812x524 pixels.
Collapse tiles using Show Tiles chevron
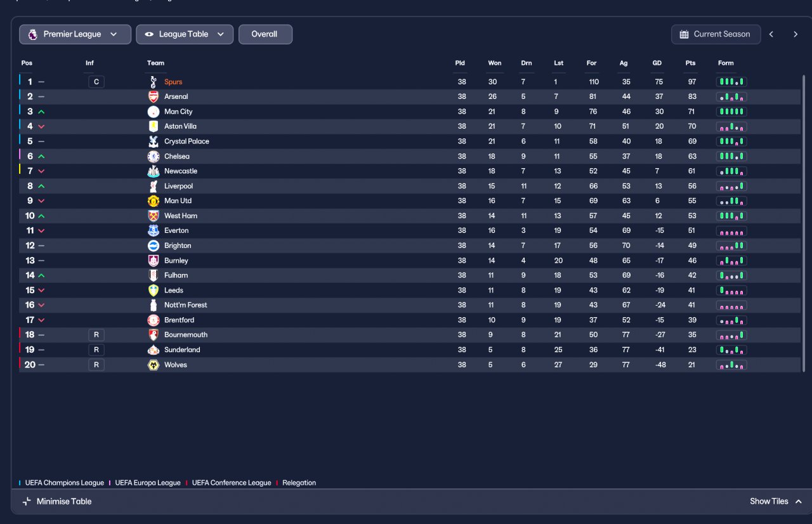point(799,501)
